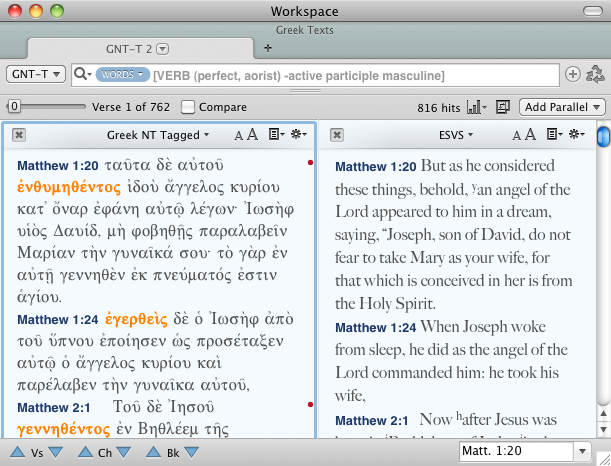
Task: Enable the Compare checkbox
Action: point(188,107)
